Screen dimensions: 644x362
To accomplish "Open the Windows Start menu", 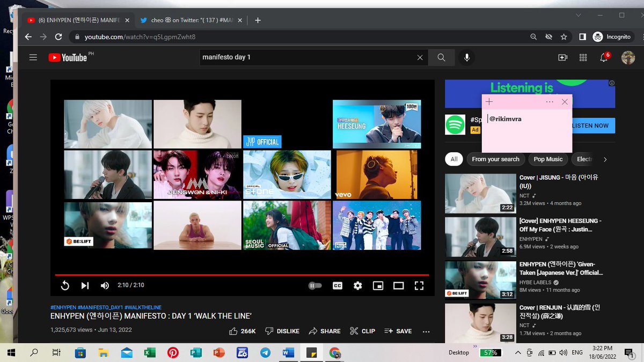I will tap(12, 353).
